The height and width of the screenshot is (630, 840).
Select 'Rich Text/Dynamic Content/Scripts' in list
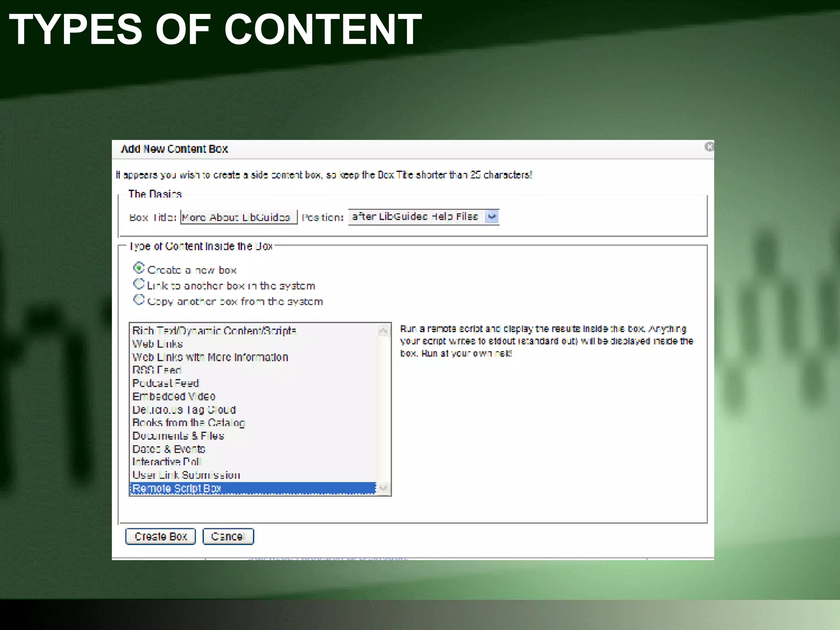(x=253, y=331)
